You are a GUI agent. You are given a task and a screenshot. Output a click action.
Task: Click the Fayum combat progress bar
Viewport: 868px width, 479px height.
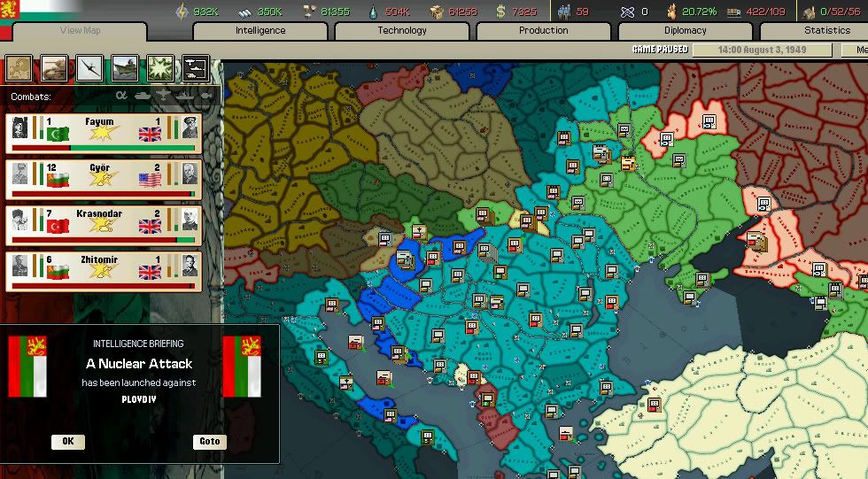pyautogui.click(x=104, y=148)
